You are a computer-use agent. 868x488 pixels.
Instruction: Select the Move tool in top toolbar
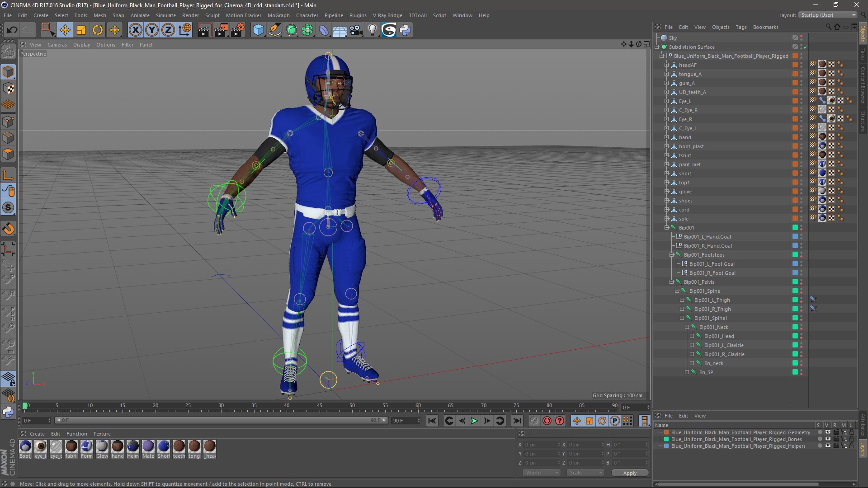point(65,30)
